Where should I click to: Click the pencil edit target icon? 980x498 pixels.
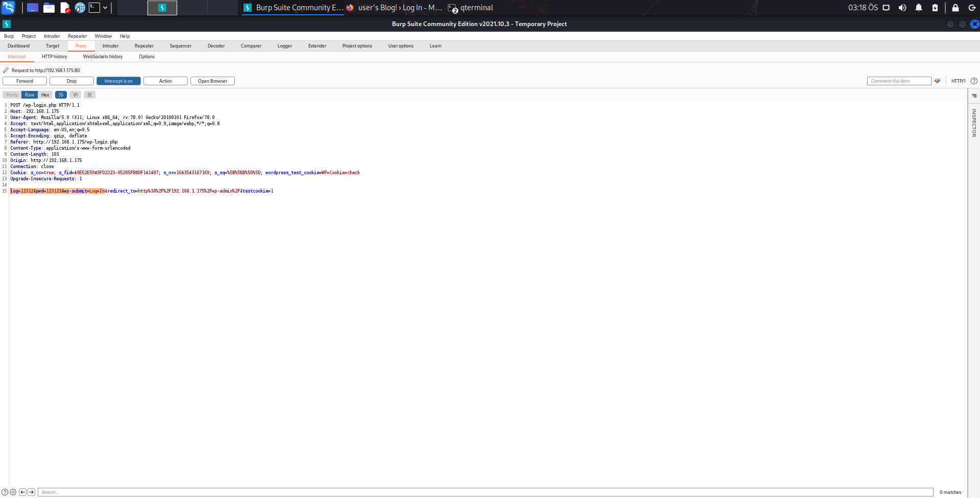point(6,70)
